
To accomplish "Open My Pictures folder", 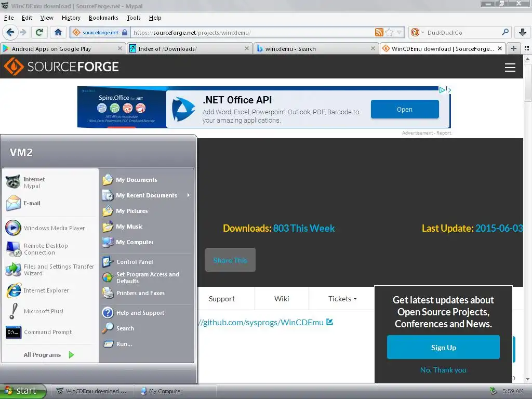I will (147, 211).
